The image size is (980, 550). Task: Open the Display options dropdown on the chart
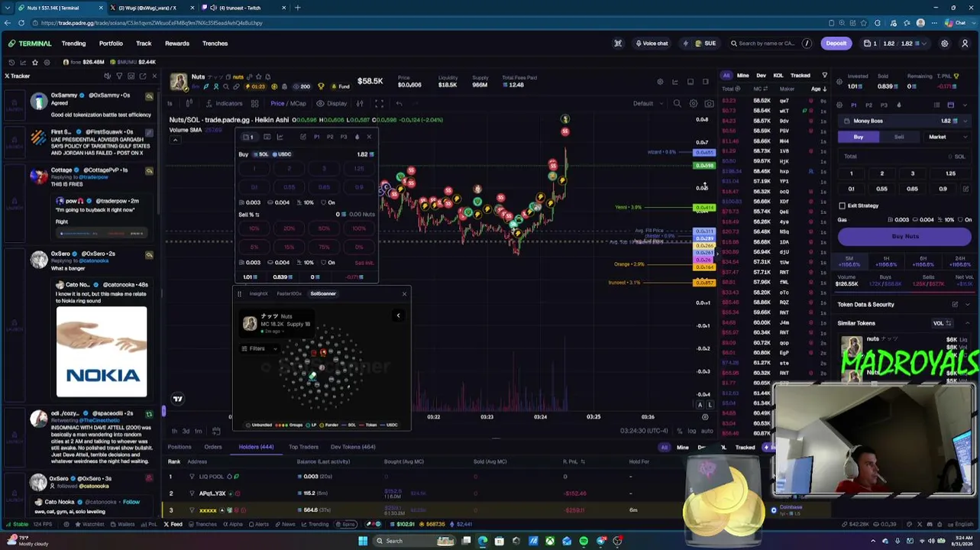333,104
